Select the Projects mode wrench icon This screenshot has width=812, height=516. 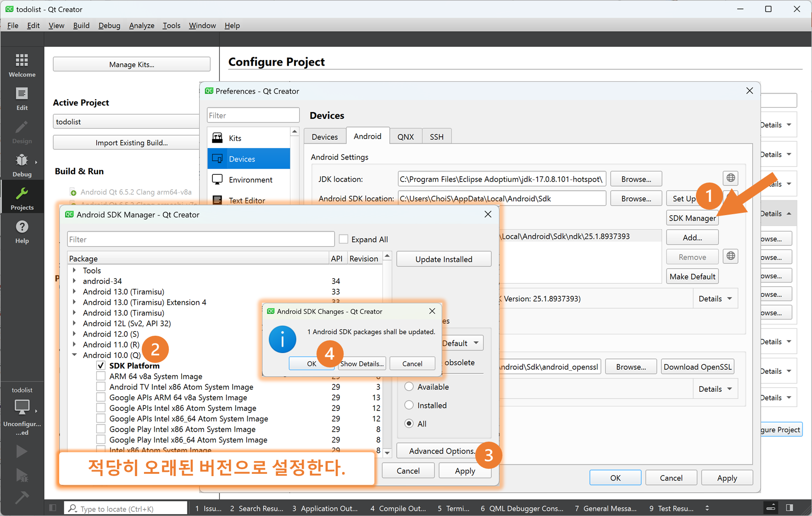22,193
